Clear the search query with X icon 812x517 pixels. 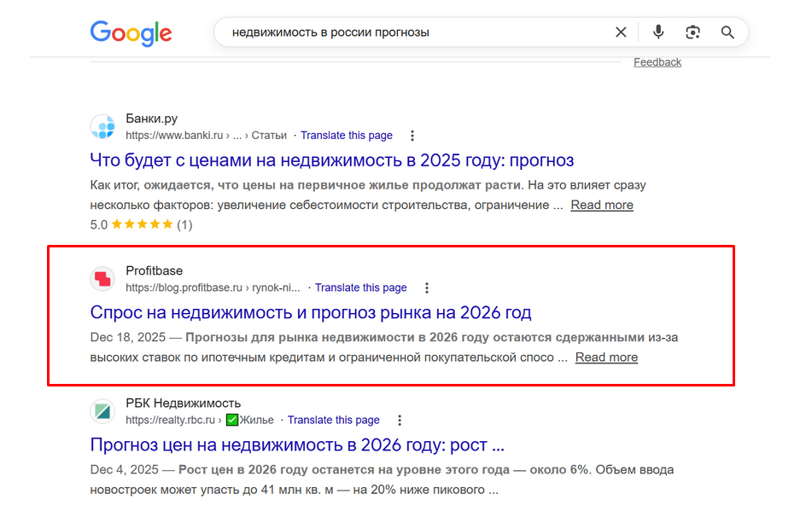(621, 32)
